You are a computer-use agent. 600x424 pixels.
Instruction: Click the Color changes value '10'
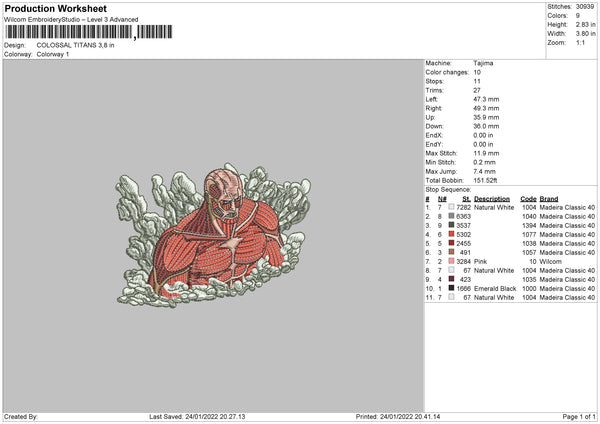tap(477, 72)
